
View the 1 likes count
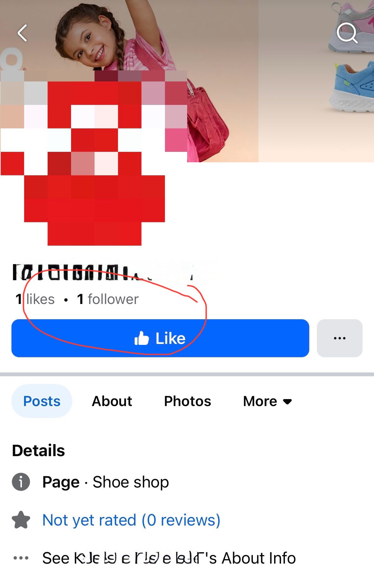click(35, 299)
